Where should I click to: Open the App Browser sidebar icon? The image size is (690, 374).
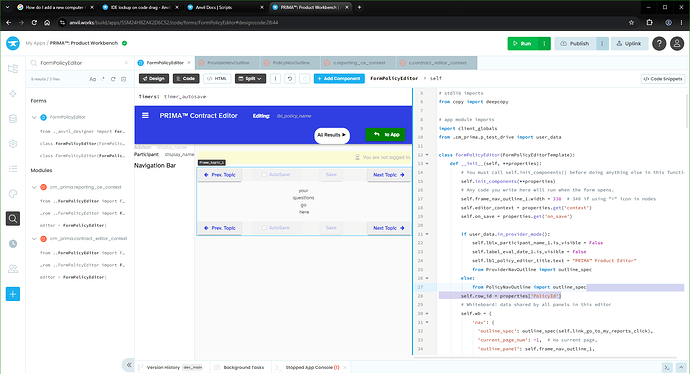click(x=13, y=68)
